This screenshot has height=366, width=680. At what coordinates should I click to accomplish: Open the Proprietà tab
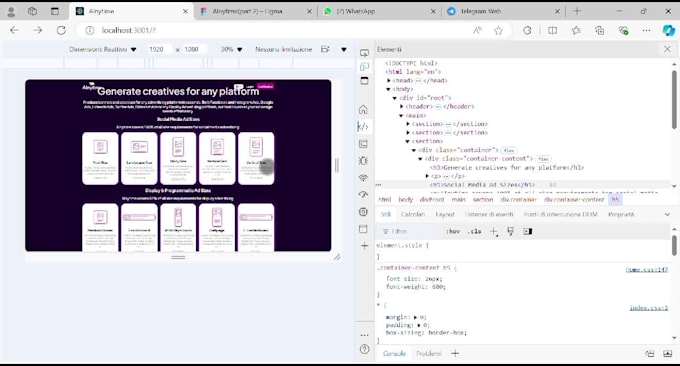tap(621, 215)
